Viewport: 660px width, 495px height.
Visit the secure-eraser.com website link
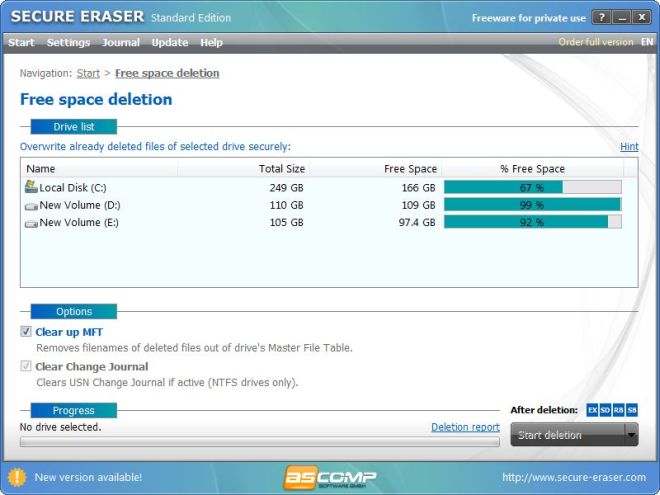[x=574, y=477]
